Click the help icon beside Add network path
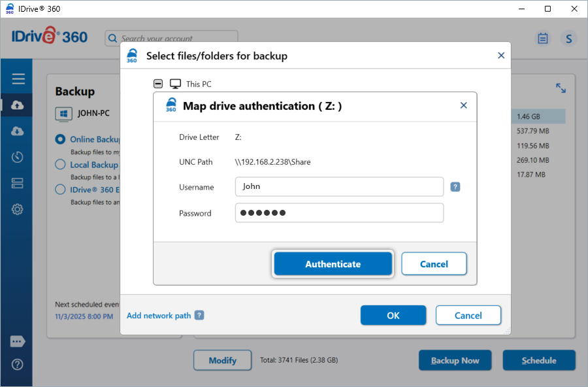 coord(199,315)
